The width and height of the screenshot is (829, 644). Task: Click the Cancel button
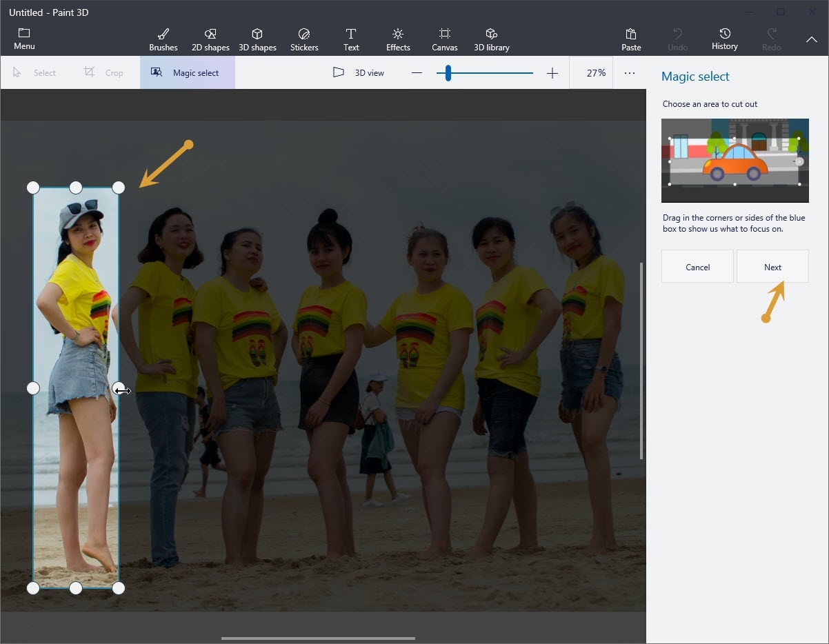pos(697,267)
